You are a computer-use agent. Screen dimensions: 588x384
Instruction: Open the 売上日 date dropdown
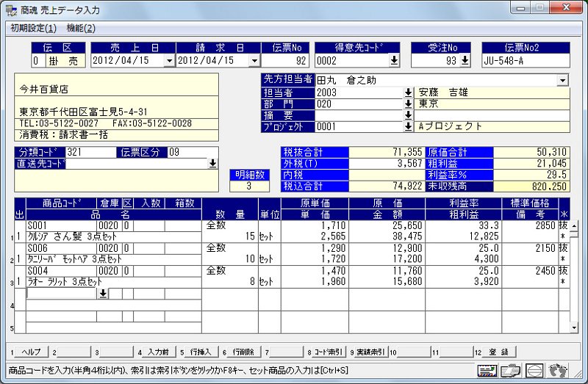tap(170, 61)
